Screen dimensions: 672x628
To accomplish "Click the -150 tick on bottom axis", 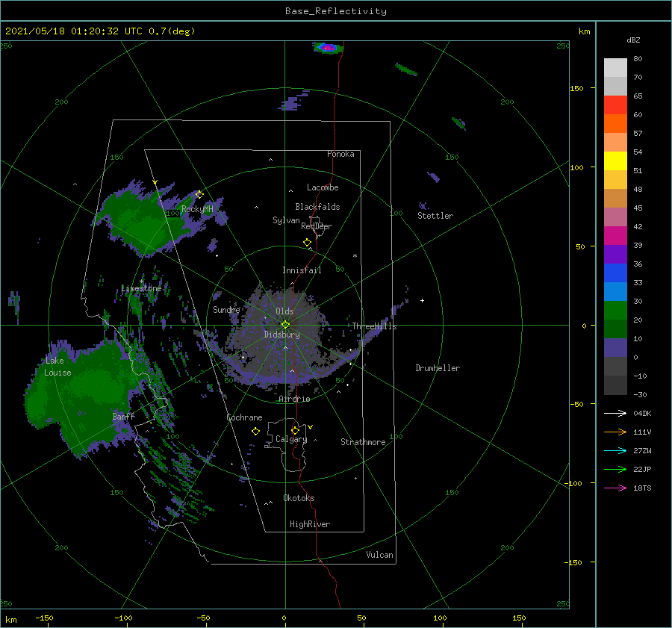I will pos(44,618).
